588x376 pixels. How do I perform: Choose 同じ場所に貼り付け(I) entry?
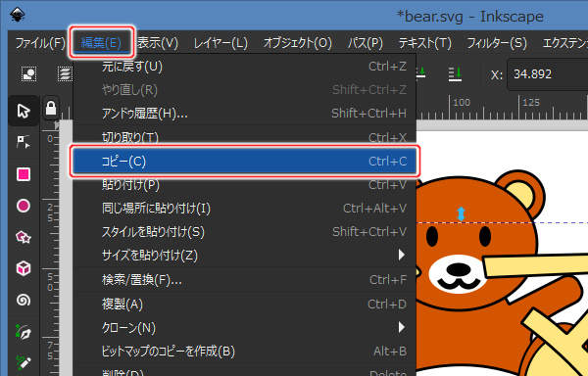(x=244, y=209)
